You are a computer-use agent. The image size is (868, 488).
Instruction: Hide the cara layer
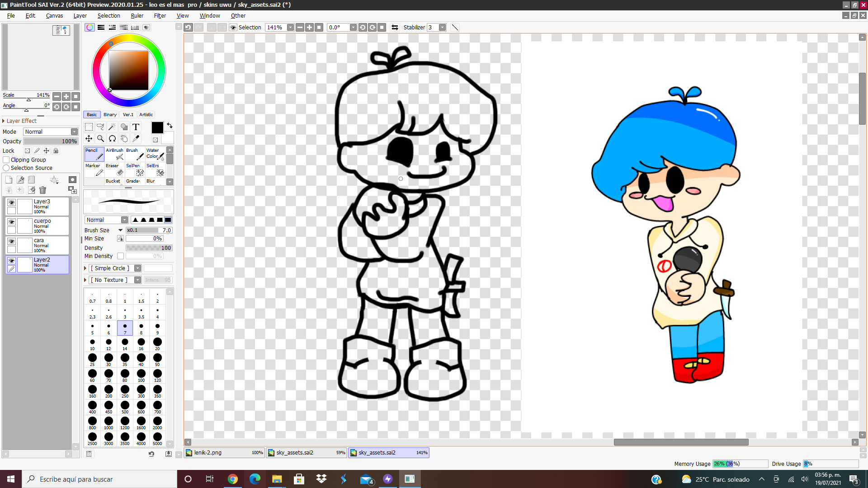click(x=11, y=242)
